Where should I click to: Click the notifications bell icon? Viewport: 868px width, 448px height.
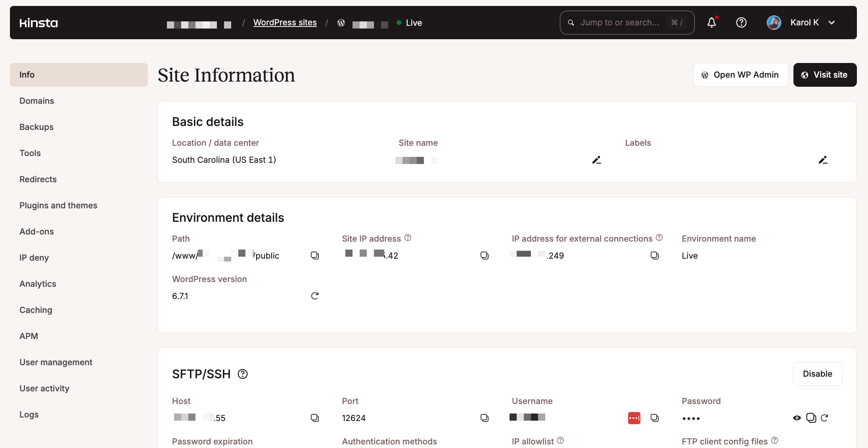pos(712,23)
